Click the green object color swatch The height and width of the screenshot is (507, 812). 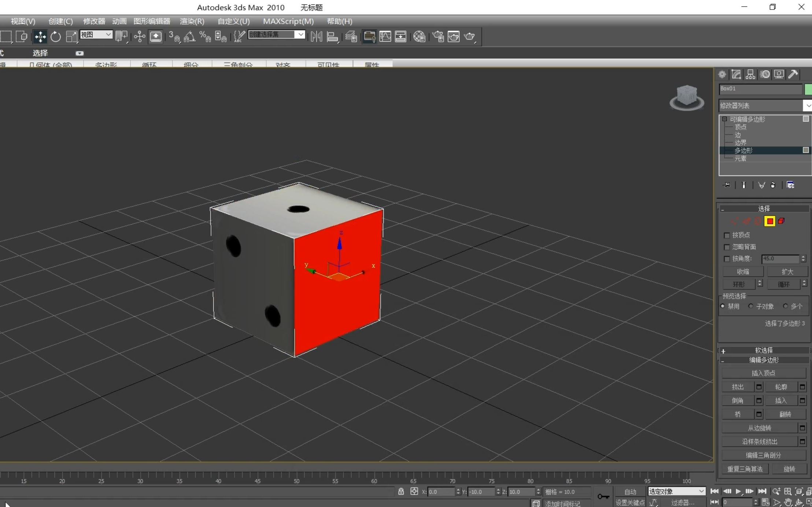click(x=808, y=89)
